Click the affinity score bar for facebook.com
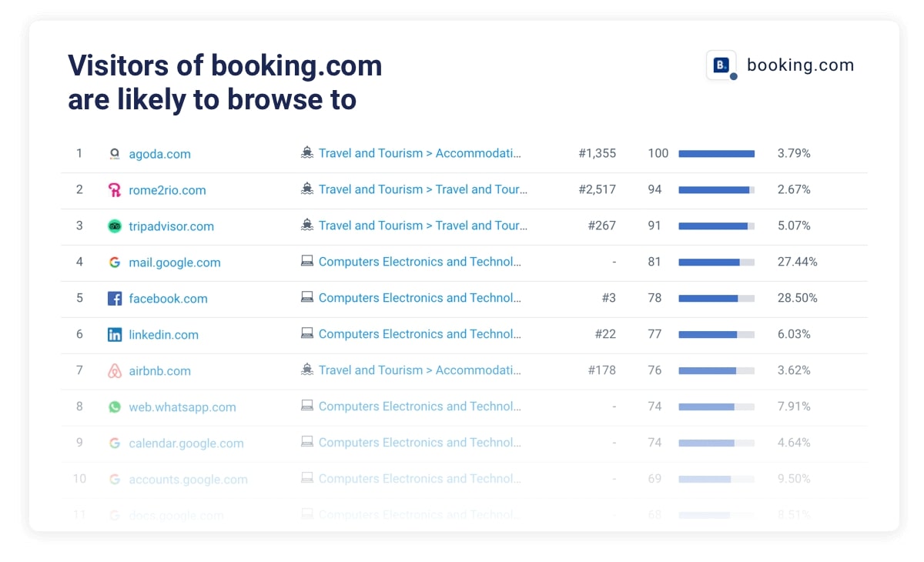924x562 pixels. (x=715, y=298)
